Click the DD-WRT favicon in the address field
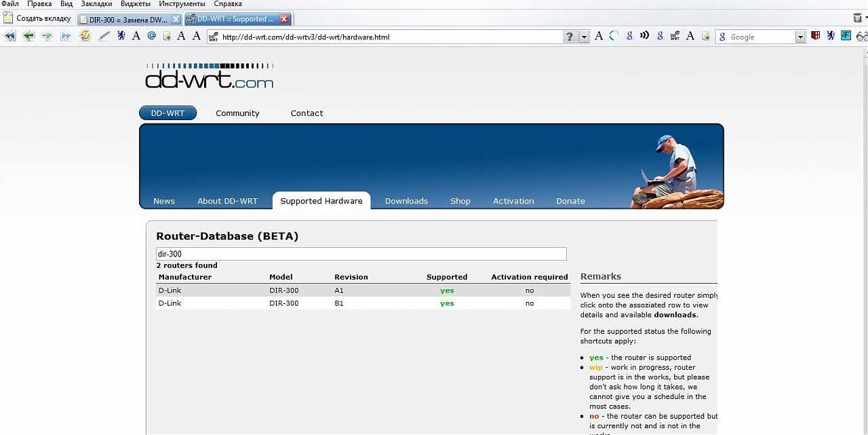Image resolution: width=868 pixels, height=435 pixels. click(214, 37)
